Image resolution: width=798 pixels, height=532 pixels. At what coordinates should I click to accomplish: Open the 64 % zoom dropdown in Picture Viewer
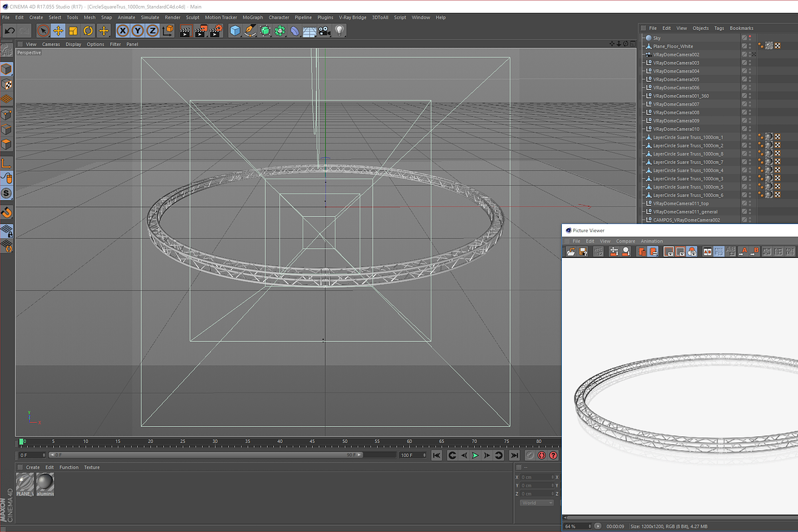pyautogui.click(x=578, y=526)
